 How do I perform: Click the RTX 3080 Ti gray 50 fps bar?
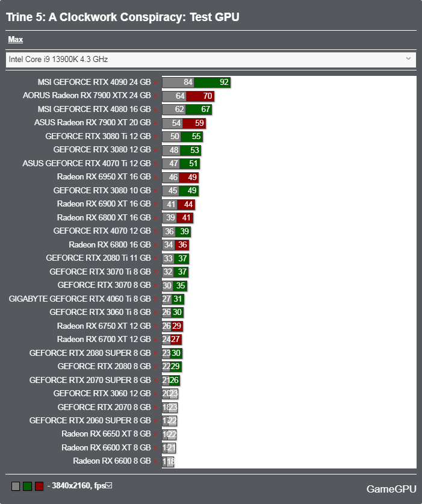coord(172,137)
